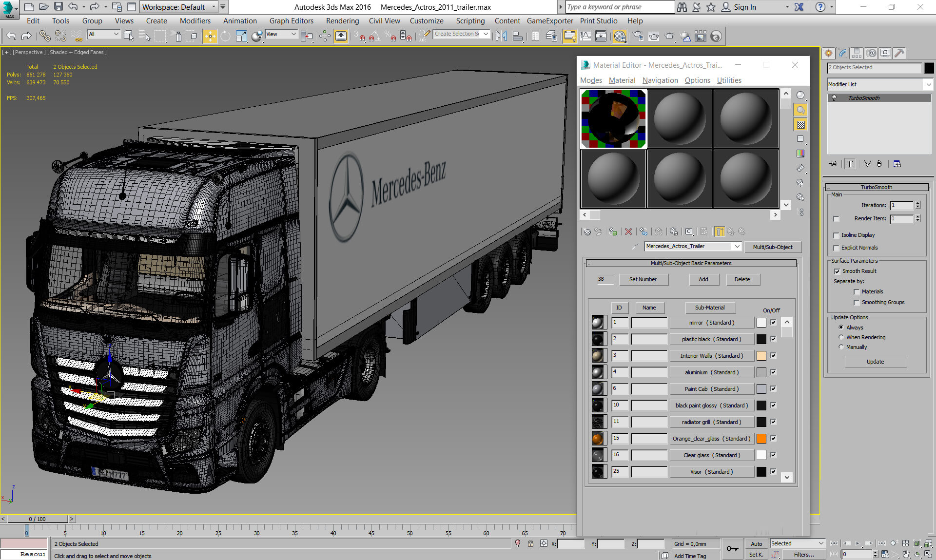Open the selection filter All dropdown
This screenshot has width=936, height=560.
[104, 34]
